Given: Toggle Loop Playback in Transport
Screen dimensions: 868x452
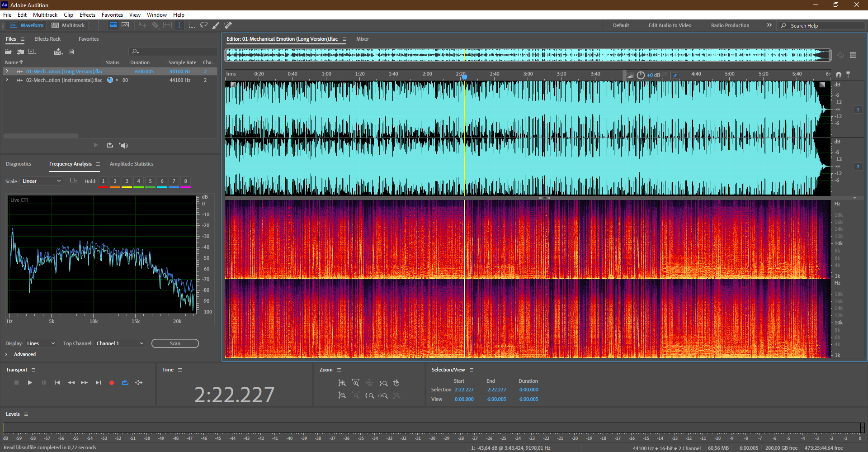Looking at the screenshot, I should tap(125, 383).
